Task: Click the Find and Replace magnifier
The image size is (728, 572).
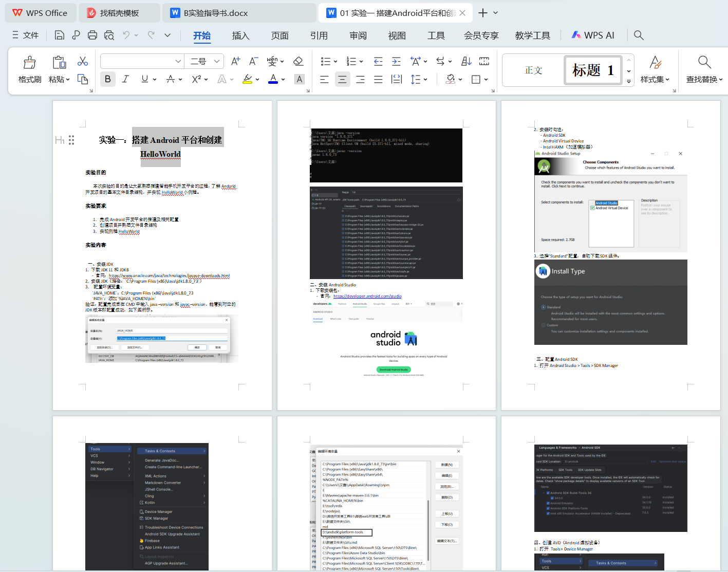Action: (x=704, y=62)
